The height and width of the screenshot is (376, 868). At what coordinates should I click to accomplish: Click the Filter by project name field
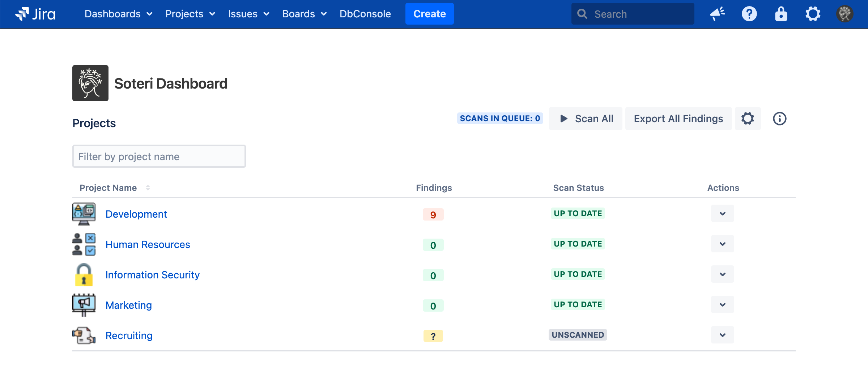click(x=159, y=156)
